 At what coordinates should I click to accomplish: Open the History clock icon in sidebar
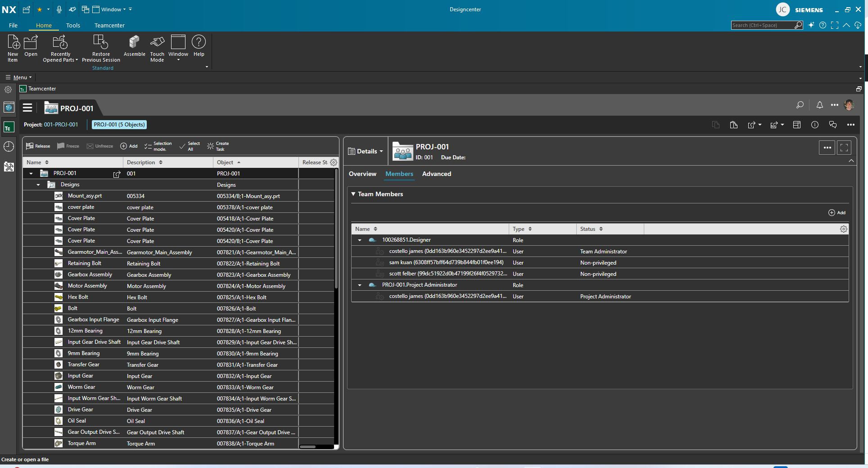8,146
